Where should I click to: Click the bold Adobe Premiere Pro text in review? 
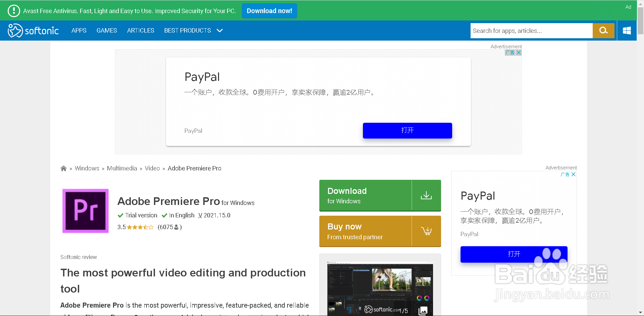(x=92, y=305)
